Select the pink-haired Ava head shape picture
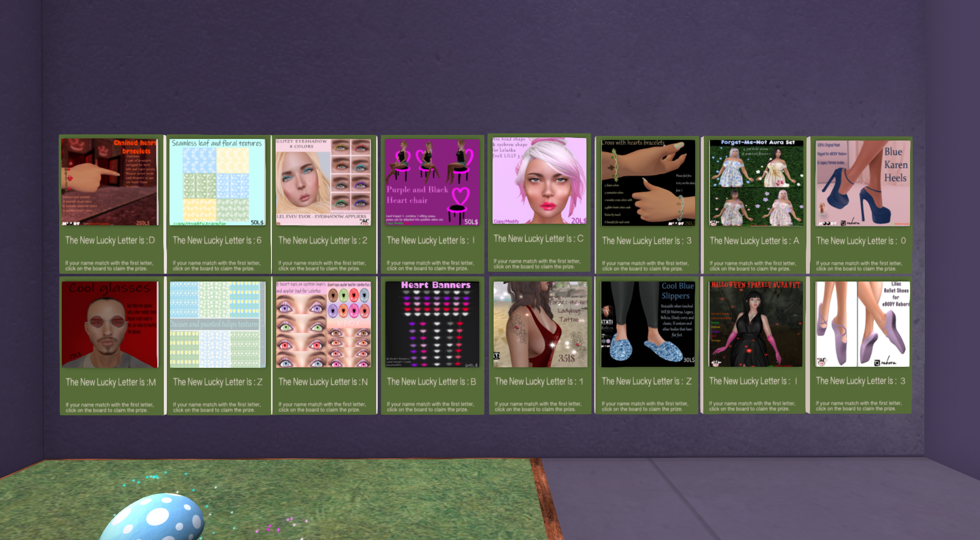This screenshot has width=980, height=540. tap(539, 181)
